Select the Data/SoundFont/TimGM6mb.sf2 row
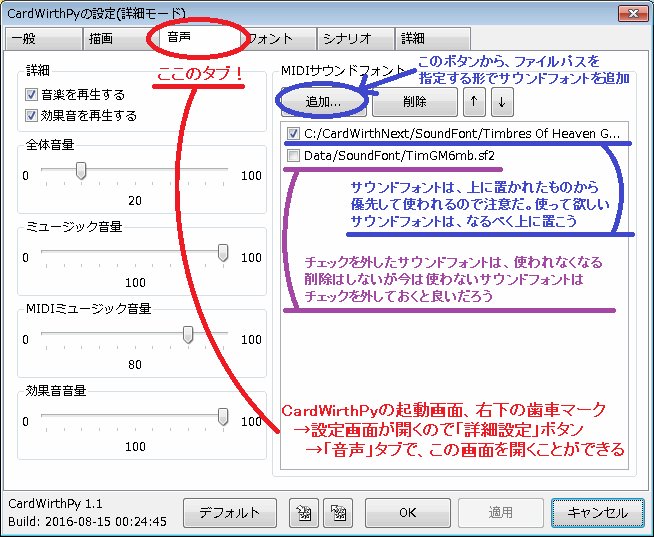 click(454, 156)
